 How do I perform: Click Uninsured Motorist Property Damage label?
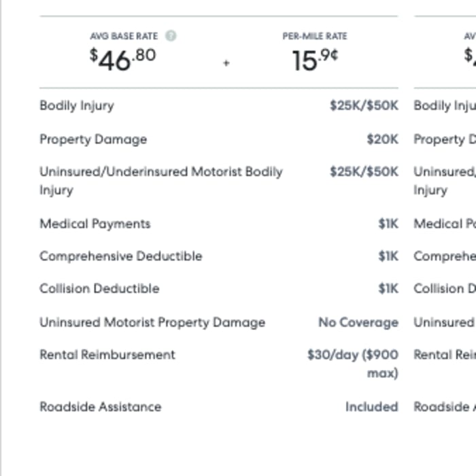coord(152,322)
